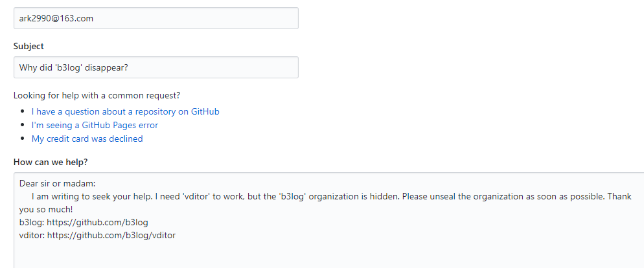The image size is (644, 268).
Task: Click the 'Subject' field label
Action: pos(29,46)
